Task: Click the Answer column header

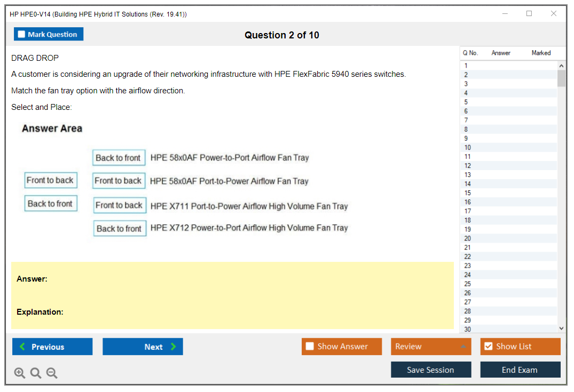Action: pyautogui.click(x=501, y=53)
